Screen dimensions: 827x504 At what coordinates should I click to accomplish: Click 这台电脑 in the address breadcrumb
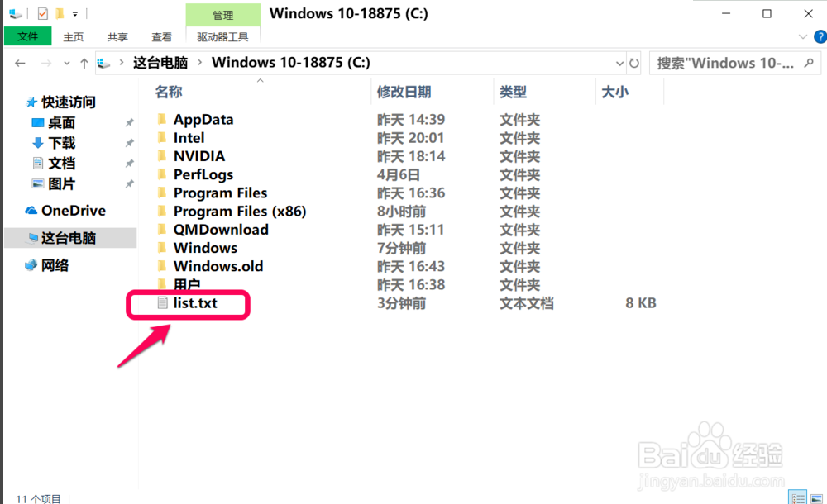click(x=160, y=63)
